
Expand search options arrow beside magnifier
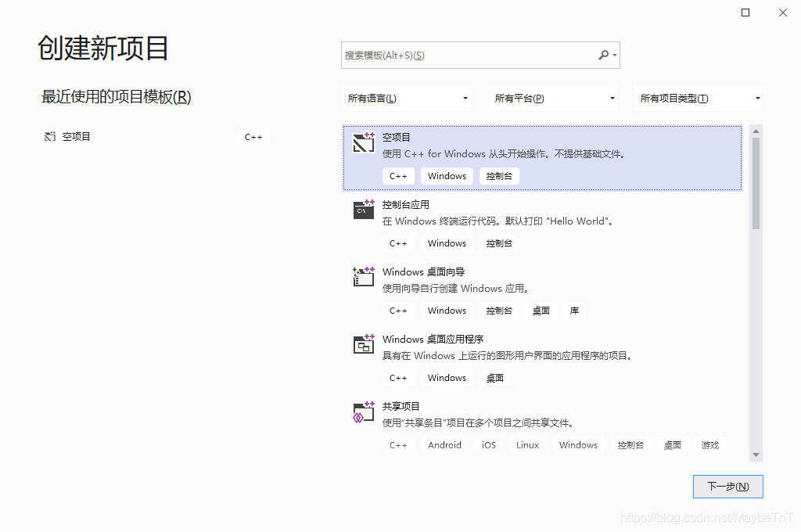click(x=615, y=56)
